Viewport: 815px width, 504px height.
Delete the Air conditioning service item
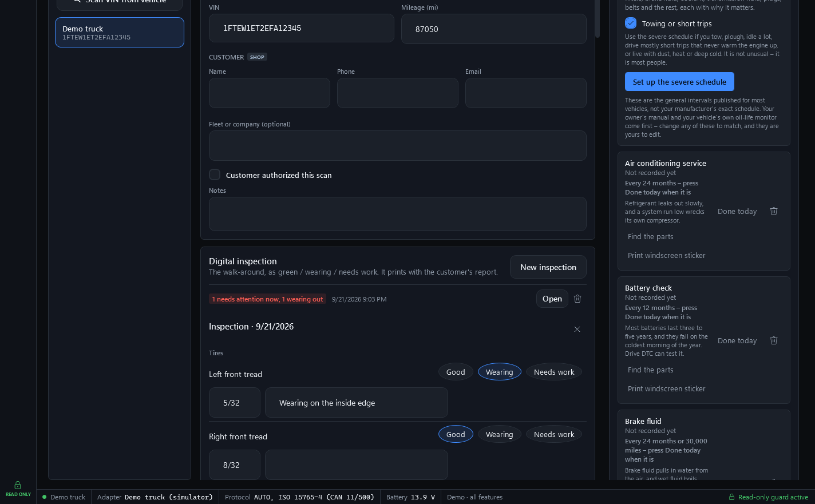[x=774, y=211]
